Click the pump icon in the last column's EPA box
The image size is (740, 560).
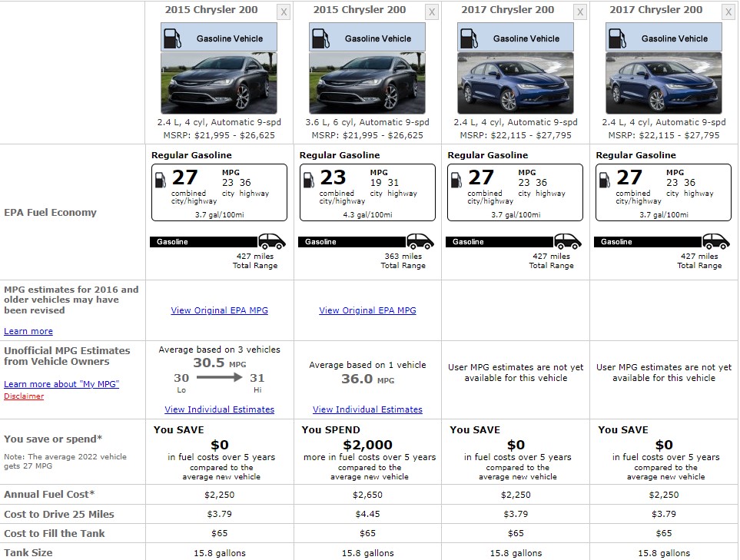pyautogui.click(x=605, y=180)
